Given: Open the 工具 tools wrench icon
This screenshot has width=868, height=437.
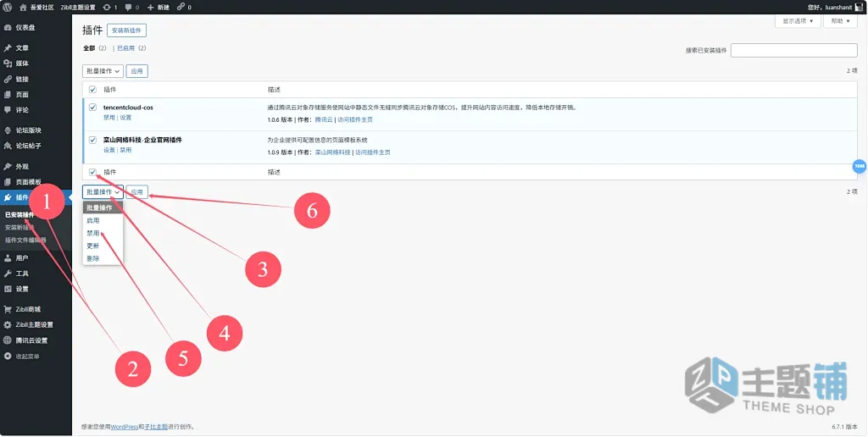Looking at the screenshot, I should coord(8,274).
